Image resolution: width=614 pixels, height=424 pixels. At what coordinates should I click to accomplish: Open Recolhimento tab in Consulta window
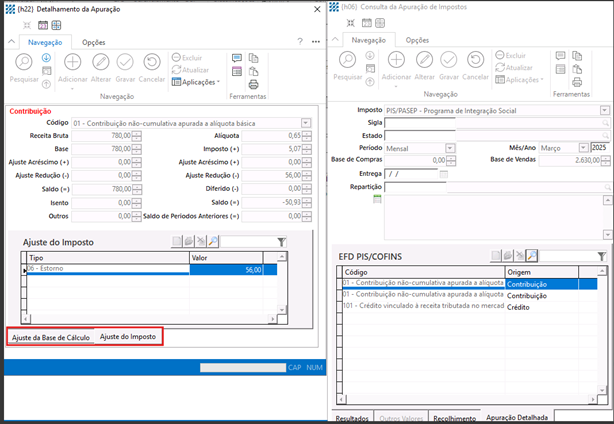(455, 418)
